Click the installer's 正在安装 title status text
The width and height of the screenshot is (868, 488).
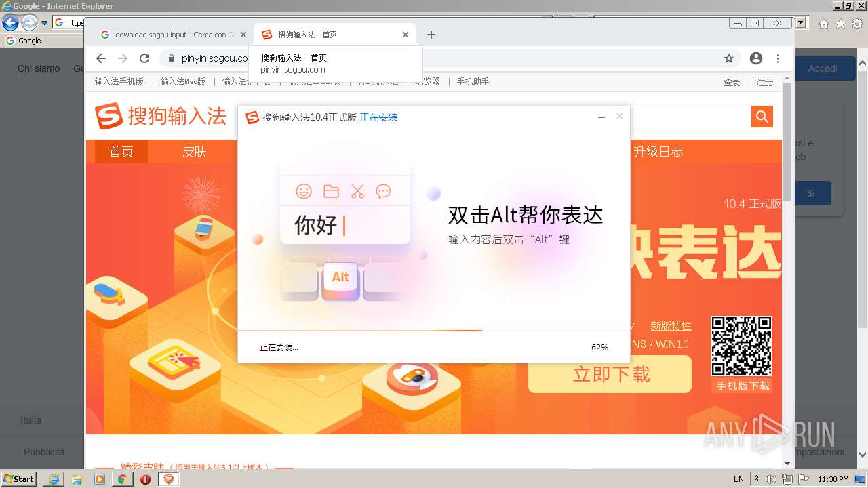[378, 117]
